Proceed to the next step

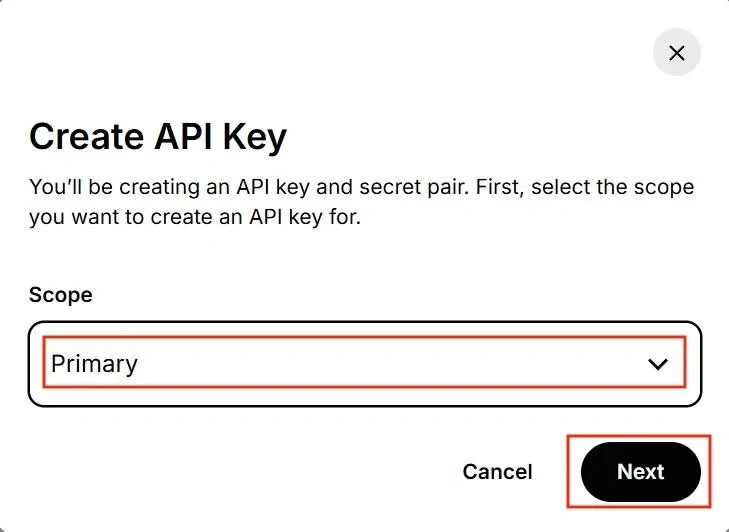(x=640, y=472)
